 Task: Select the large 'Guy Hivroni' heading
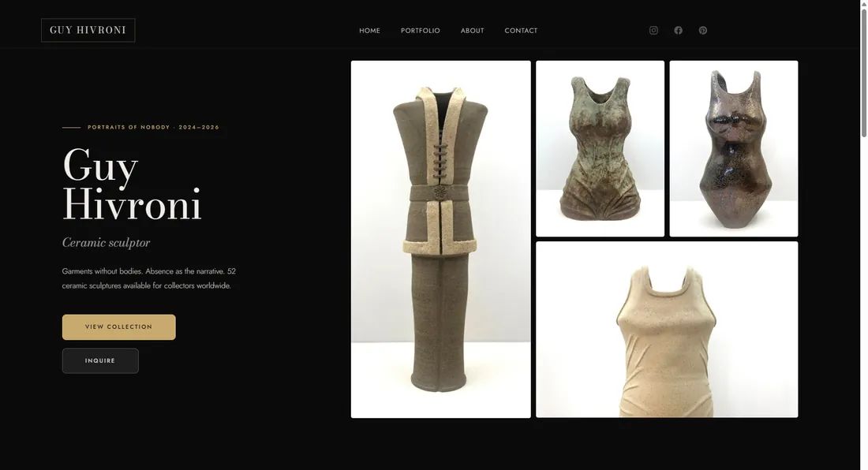132,184
